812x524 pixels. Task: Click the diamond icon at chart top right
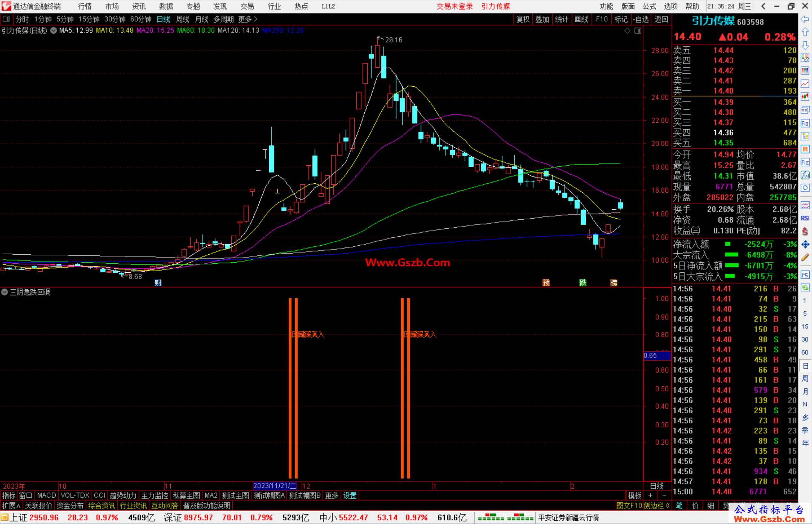tap(627, 31)
